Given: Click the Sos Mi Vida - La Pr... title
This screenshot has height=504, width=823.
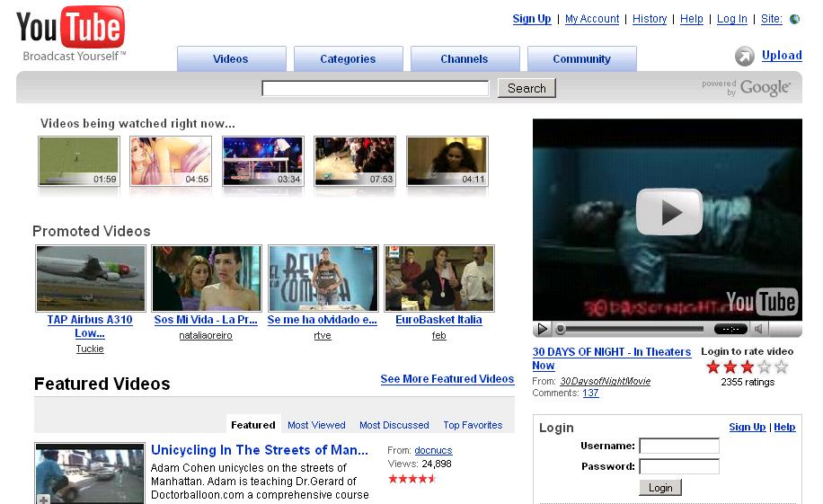Looking at the screenshot, I should 206,319.
